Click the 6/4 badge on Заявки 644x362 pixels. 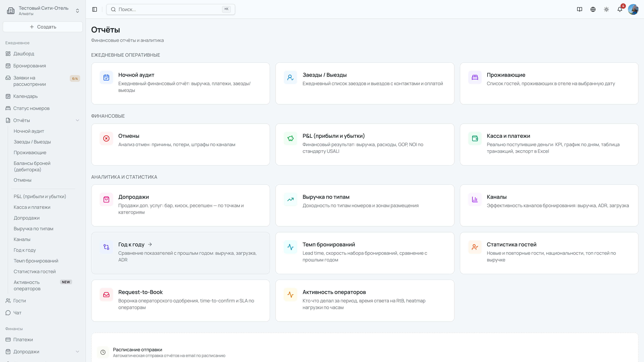pos(75,78)
